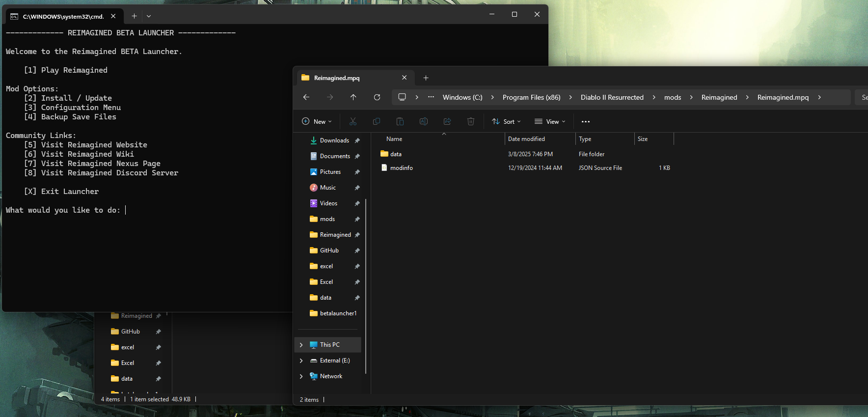Click the sidebar vertical scrollbar
The width and height of the screenshot is (868, 417).
coord(366,286)
